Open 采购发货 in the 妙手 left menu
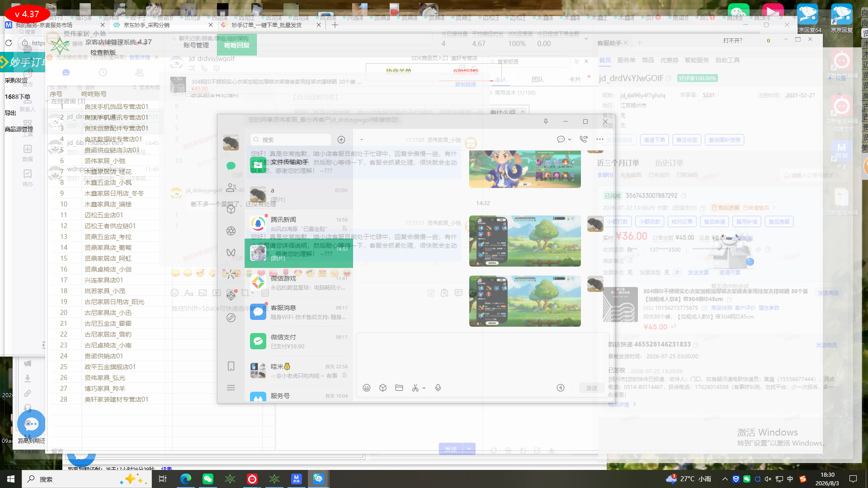 pos(16,80)
